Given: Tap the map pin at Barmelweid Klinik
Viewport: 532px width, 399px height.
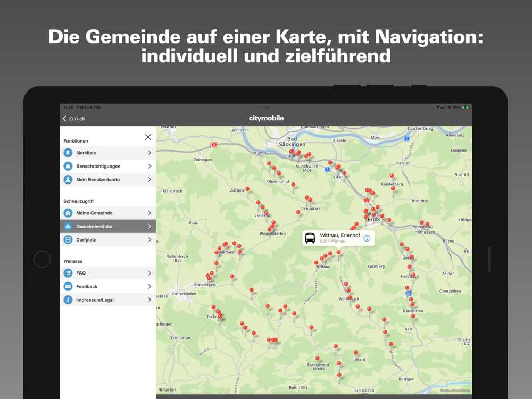Looking at the screenshot, I should (318, 358).
